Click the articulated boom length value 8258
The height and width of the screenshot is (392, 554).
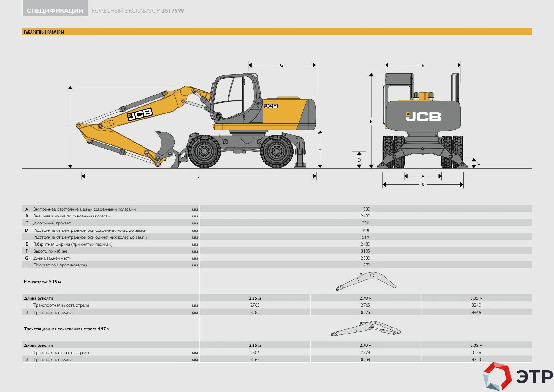coord(366,359)
